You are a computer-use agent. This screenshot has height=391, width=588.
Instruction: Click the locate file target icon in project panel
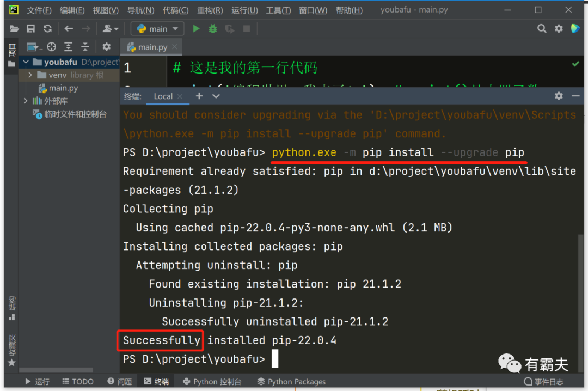click(52, 47)
